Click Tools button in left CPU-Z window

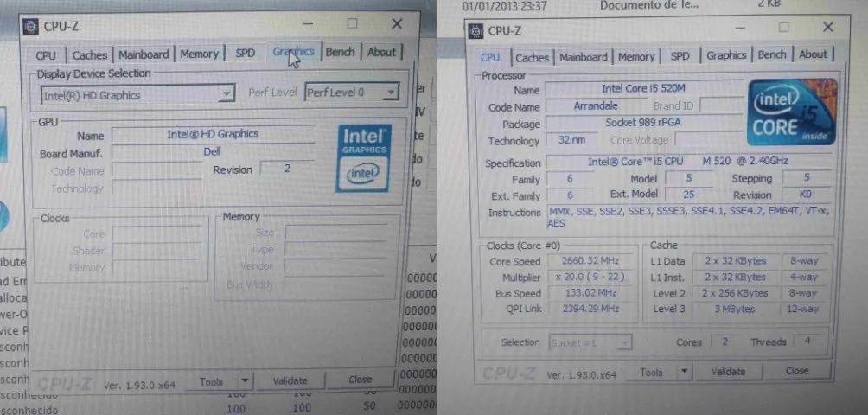click(212, 382)
